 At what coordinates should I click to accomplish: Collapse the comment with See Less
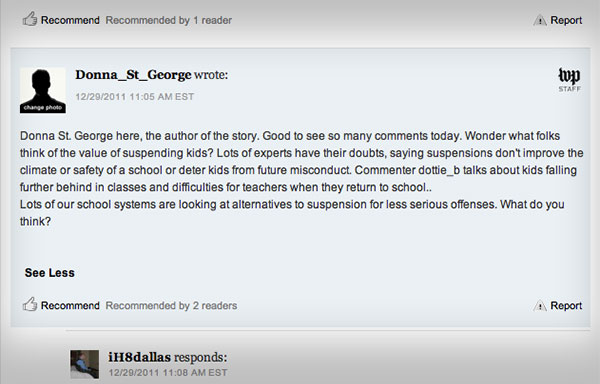(x=50, y=273)
